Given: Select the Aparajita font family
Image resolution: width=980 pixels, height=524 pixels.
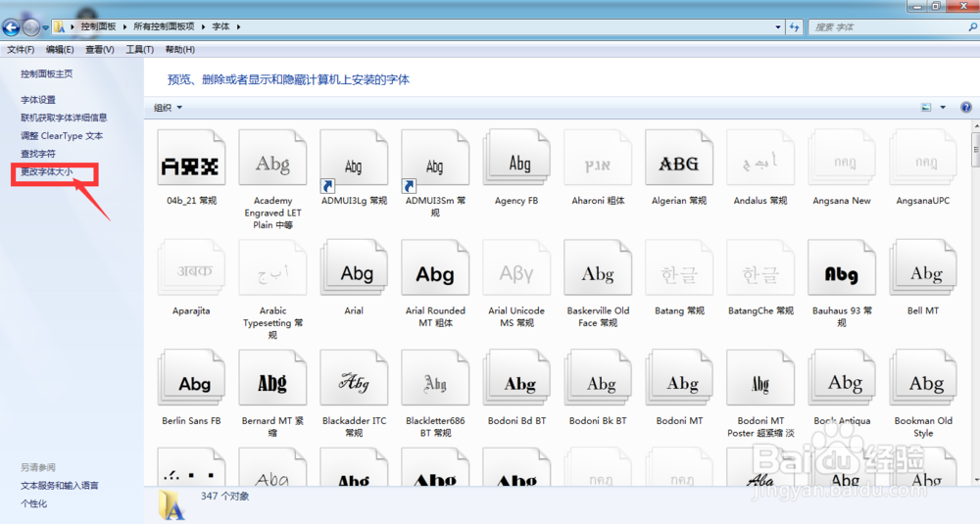Looking at the screenshot, I should pyautogui.click(x=191, y=268).
